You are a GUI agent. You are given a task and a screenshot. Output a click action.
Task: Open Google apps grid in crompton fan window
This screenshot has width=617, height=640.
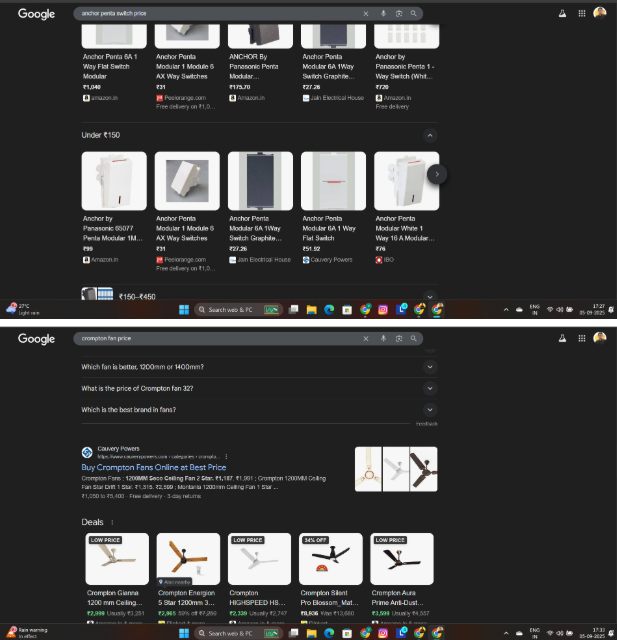(x=582, y=338)
